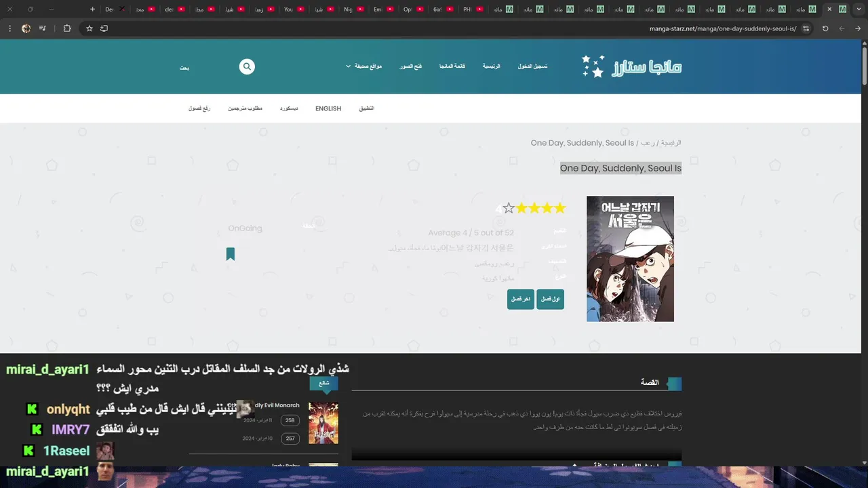Reload the current page
Image resolution: width=868 pixels, height=488 pixels.
pos(825,28)
